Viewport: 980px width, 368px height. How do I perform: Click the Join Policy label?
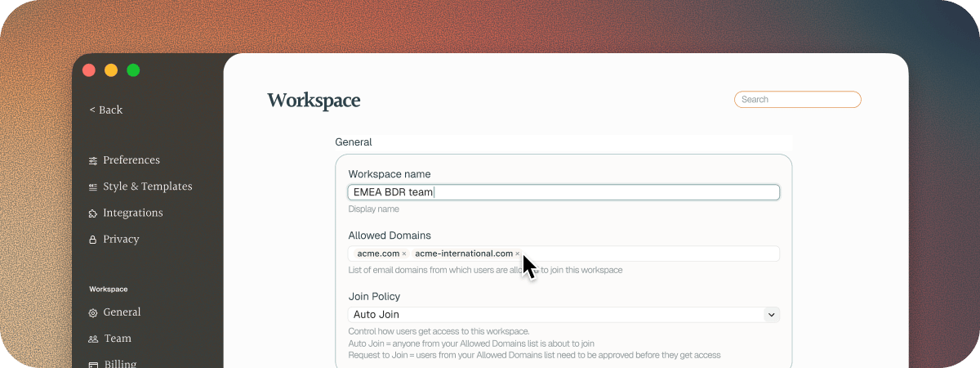(374, 297)
